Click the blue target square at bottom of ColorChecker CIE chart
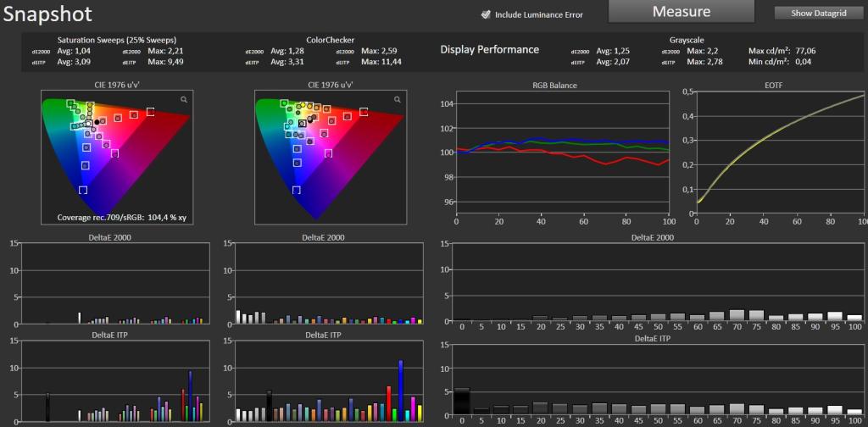 [x=296, y=190]
